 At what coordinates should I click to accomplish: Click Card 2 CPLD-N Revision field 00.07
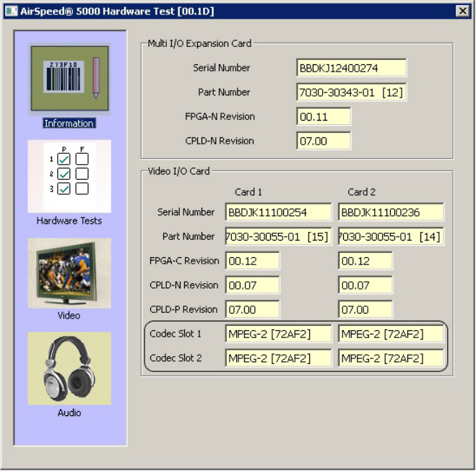pyautogui.click(x=365, y=285)
